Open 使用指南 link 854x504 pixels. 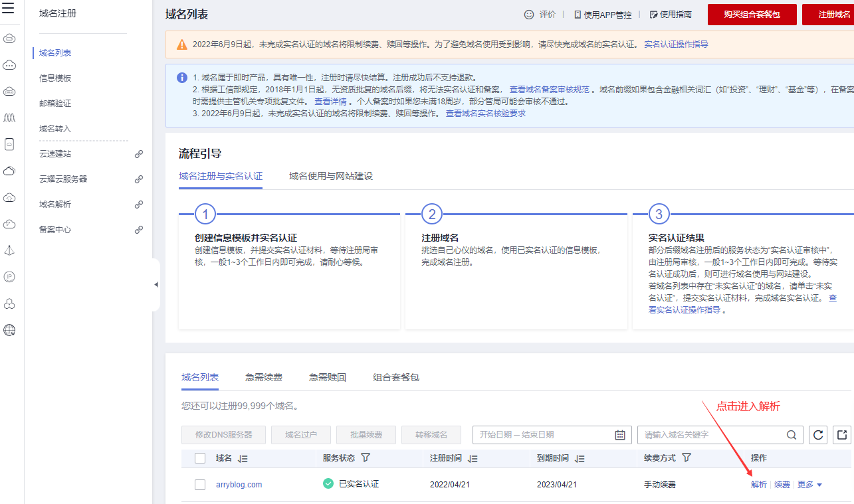[671, 14]
